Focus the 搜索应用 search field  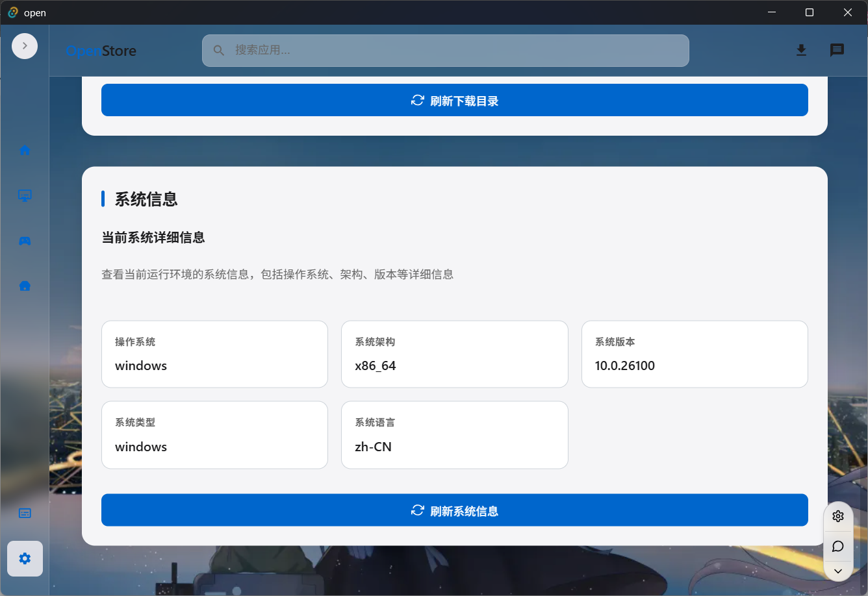click(x=446, y=51)
